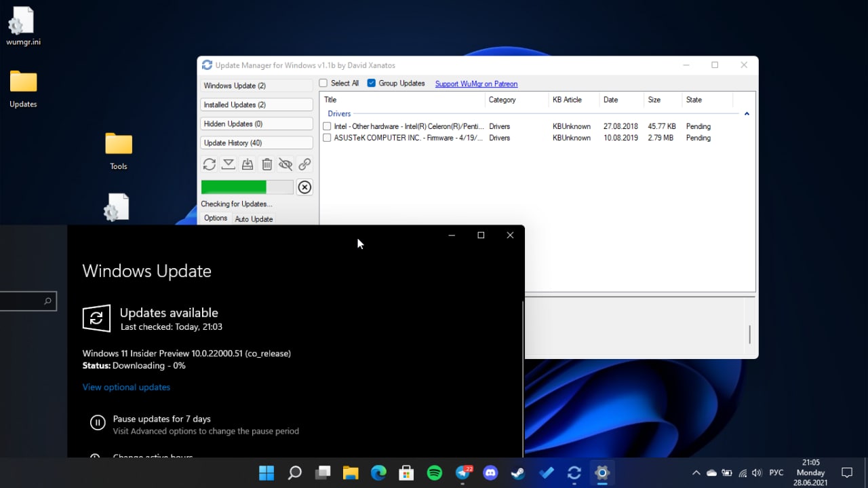
Task: Click the 45.77 KB size value
Action: point(662,126)
